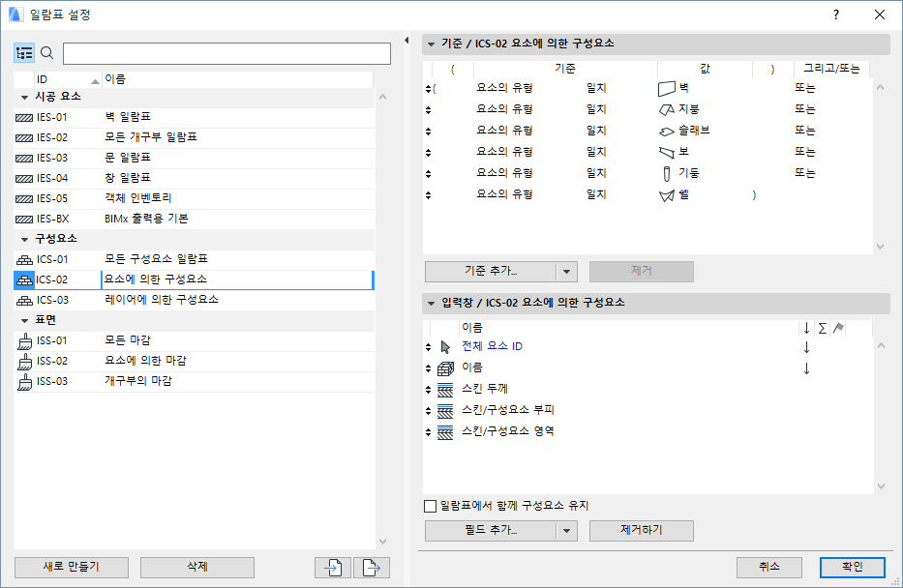Click the skin icon beside 스킨 두께
The image size is (903, 588).
click(x=445, y=390)
